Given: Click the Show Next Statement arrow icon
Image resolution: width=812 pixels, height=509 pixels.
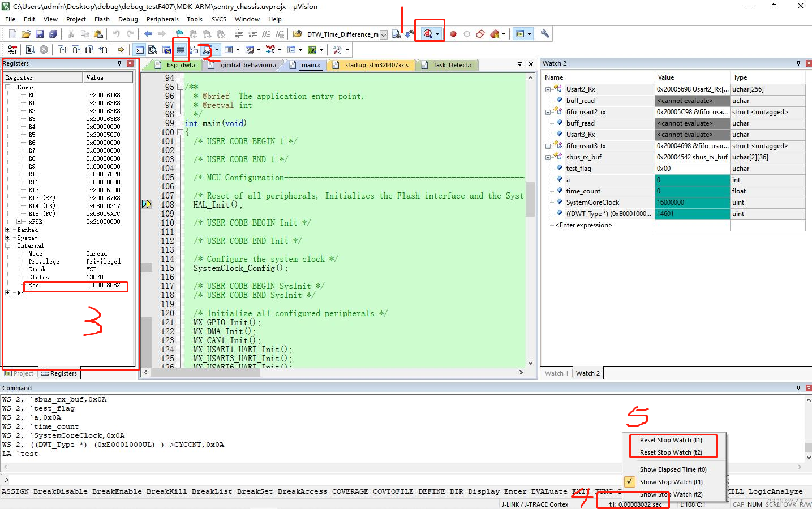Looking at the screenshot, I should [121, 50].
